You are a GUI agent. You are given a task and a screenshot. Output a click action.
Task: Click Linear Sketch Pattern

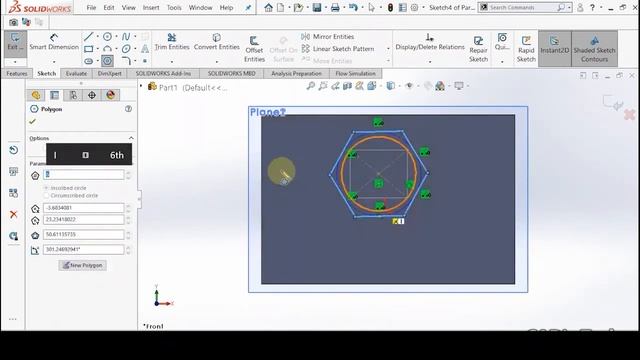(x=338, y=49)
